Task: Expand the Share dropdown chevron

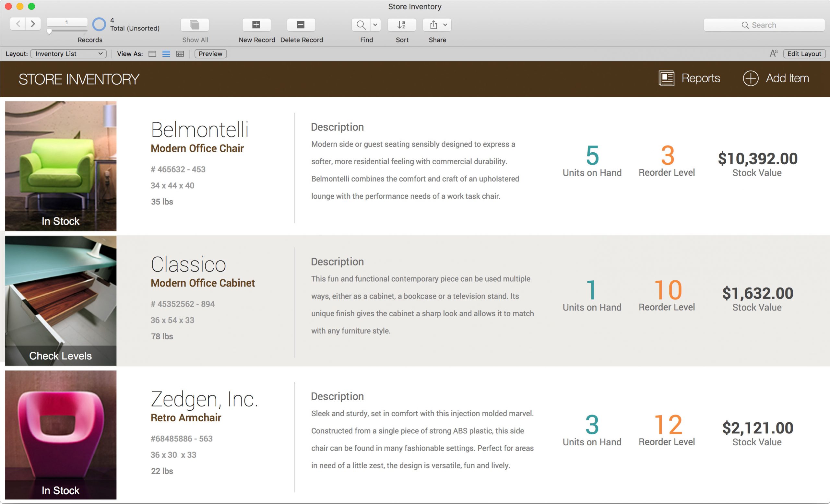Action: 445,25
